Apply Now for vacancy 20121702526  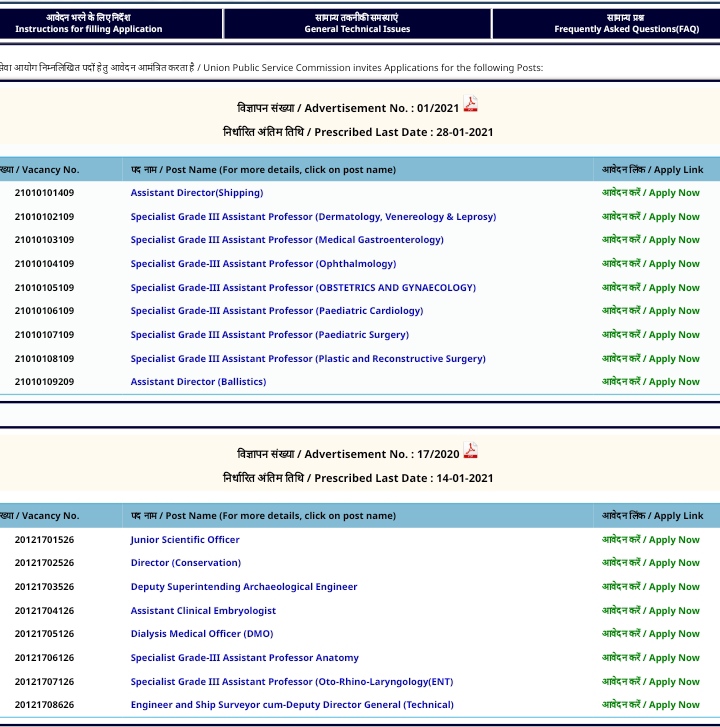point(651,563)
